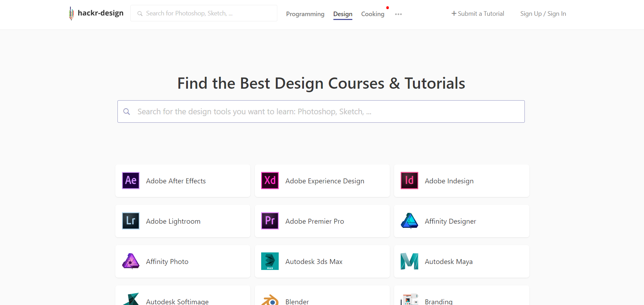Image resolution: width=644 pixels, height=305 pixels.
Task: Click the Autodesk 3ds Max icon
Action: pyautogui.click(x=270, y=261)
